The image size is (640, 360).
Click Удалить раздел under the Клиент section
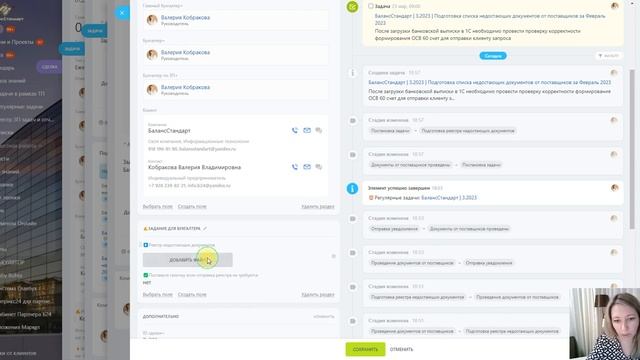318,207
